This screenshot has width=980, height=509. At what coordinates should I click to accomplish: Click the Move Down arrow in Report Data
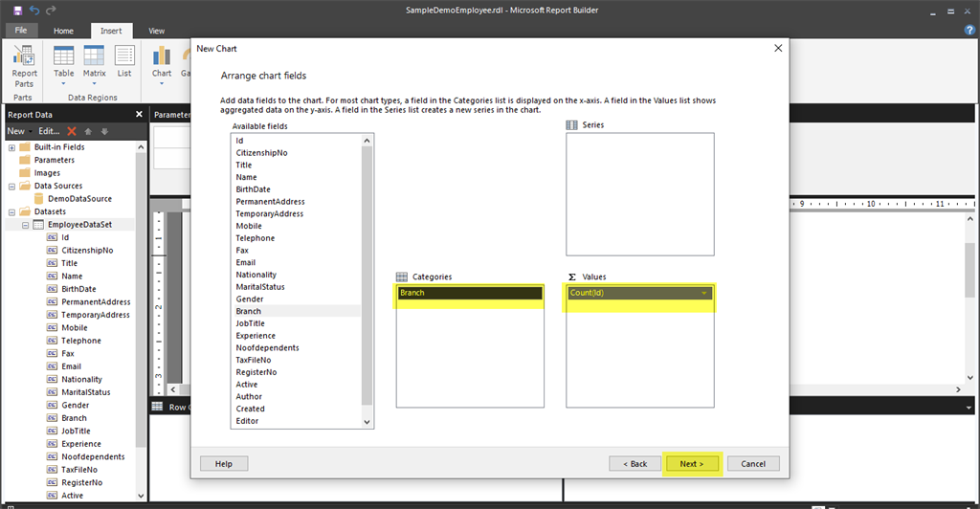click(104, 131)
